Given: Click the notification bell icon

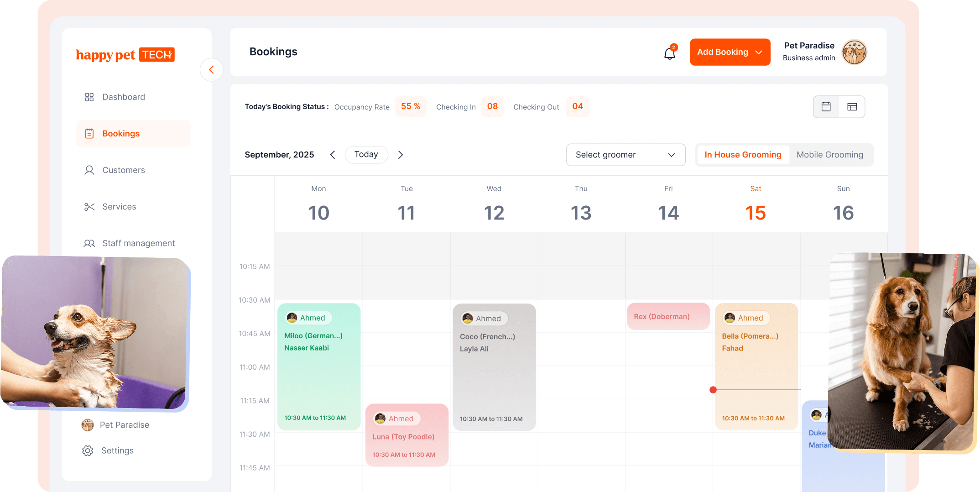Looking at the screenshot, I should pyautogui.click(x=669, y=53).
